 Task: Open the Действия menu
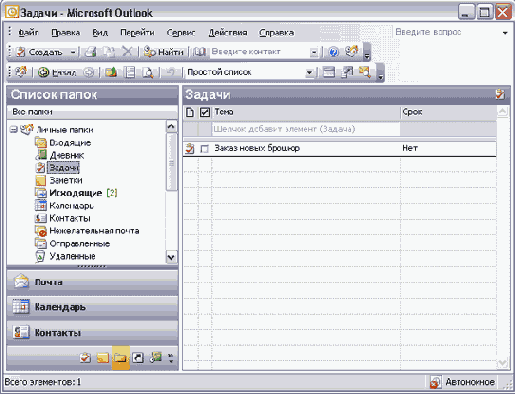coord(228,33)
